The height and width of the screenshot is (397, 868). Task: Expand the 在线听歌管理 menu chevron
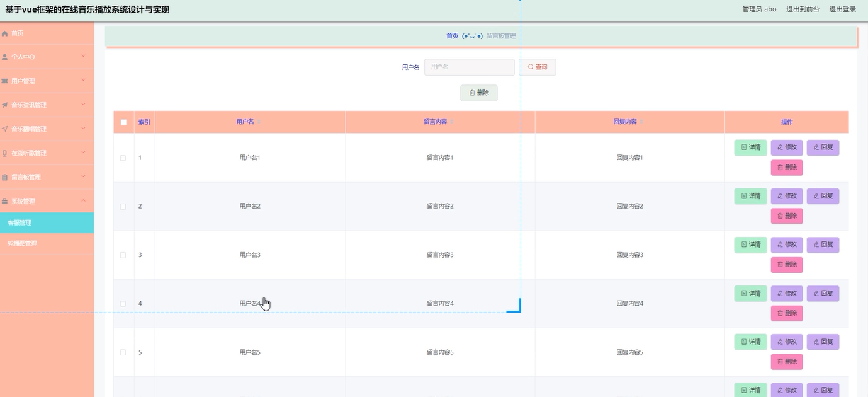click(x=83, y=152)
